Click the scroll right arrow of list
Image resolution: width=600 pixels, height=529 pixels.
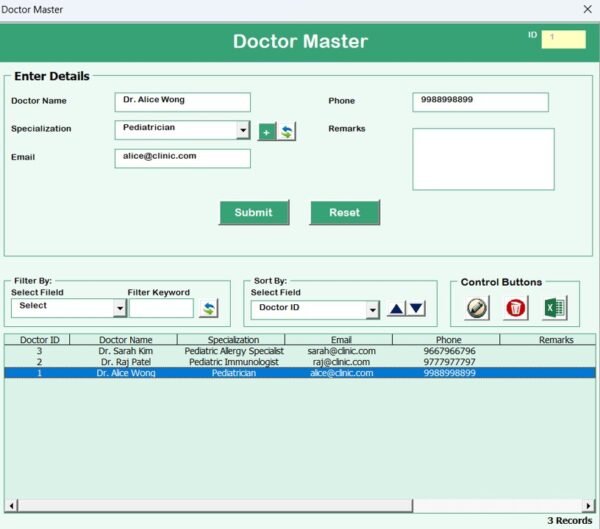pos(589,506)
